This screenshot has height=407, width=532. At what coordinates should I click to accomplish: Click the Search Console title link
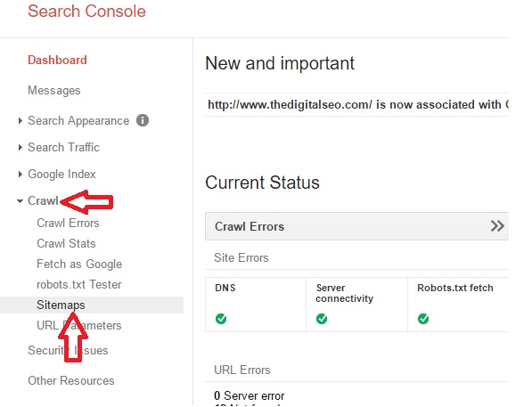tap(86, 12)
